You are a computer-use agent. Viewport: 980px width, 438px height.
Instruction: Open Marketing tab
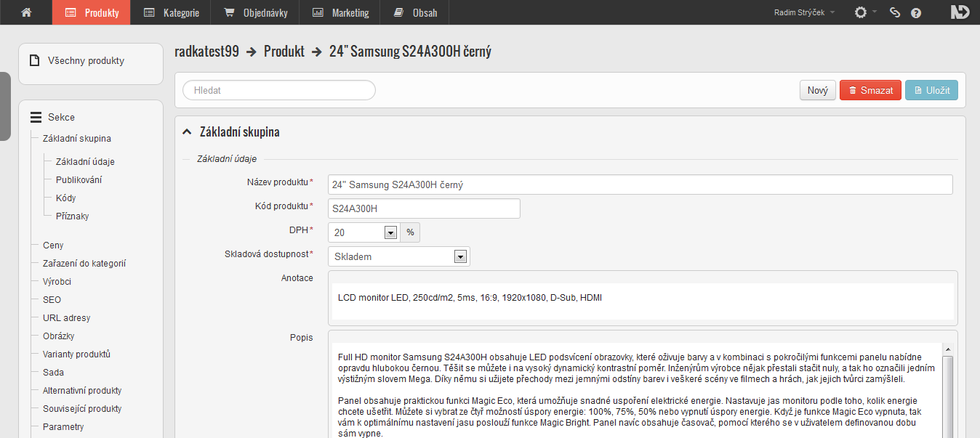click(340, 12)
